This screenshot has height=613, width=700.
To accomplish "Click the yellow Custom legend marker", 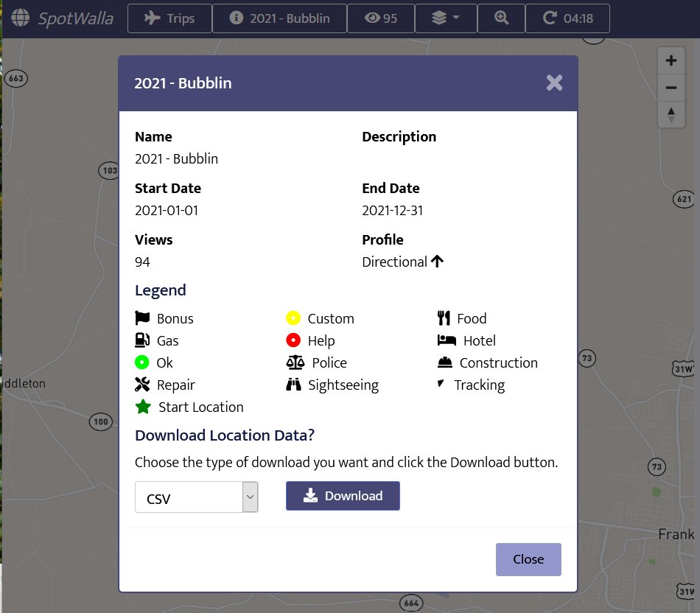I will tap(293, 319).
